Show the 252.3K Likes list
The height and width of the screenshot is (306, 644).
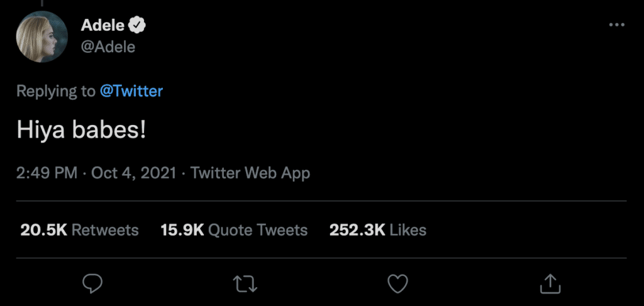coord(378,230)
